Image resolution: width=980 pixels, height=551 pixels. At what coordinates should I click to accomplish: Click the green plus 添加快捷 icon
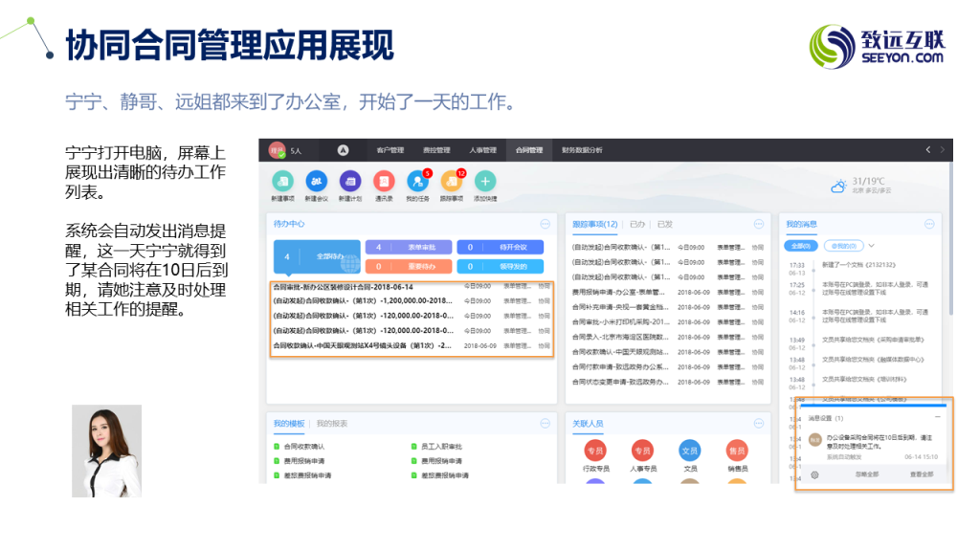[x=485, y=182]
